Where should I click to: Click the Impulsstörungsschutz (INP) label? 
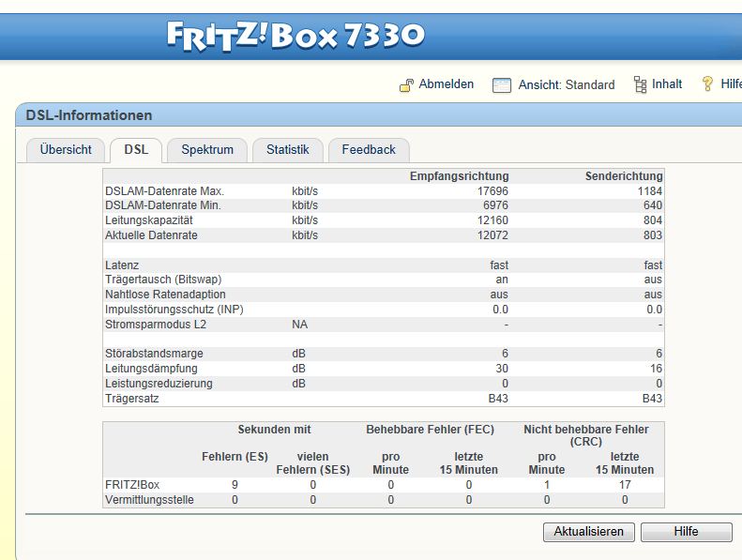[x=174, y=310]
